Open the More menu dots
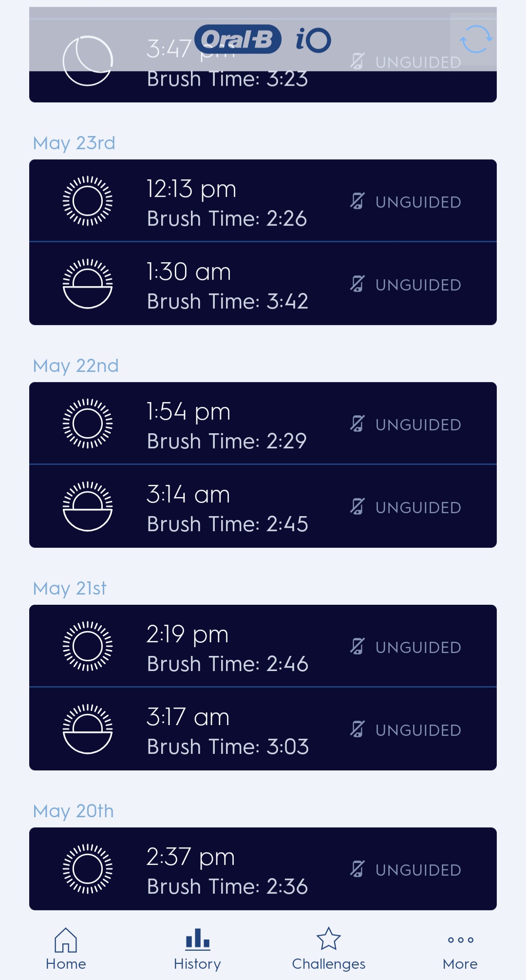Viewport: 526px width, 980px height. 460,948
